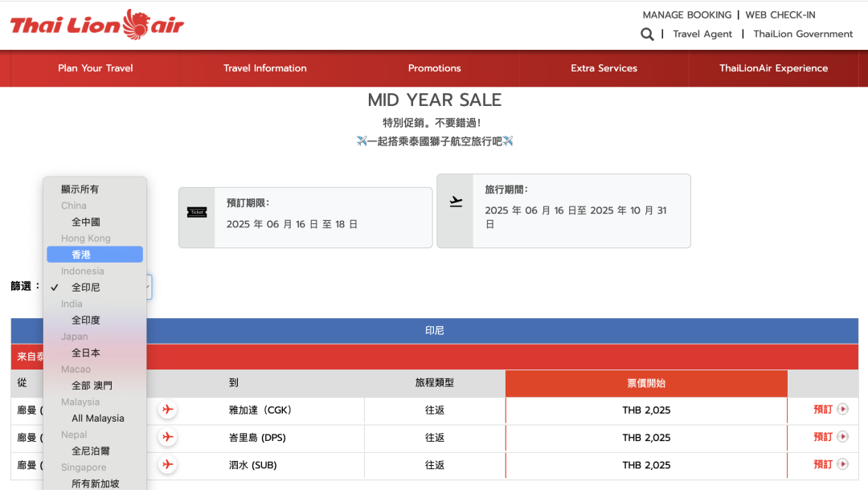Open the Extra Services menu
The height and width of the screenshot is (490, 868).
(604, 68)
